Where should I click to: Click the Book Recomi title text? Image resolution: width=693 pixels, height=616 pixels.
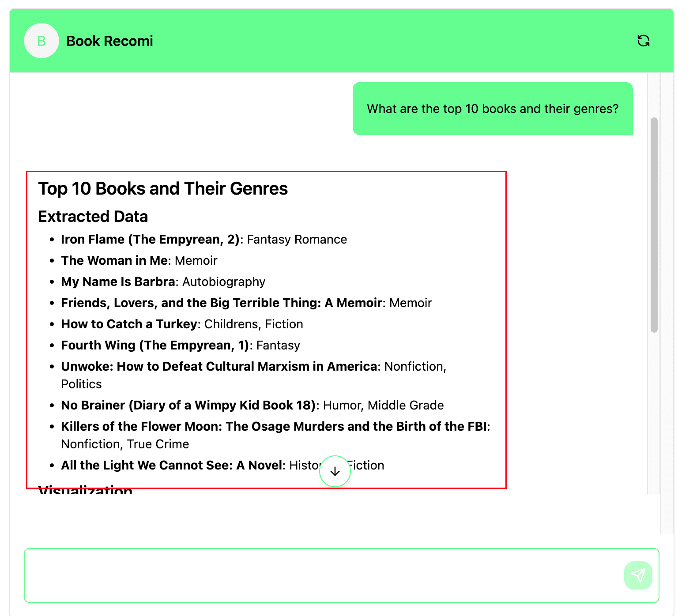click(109, 41)
